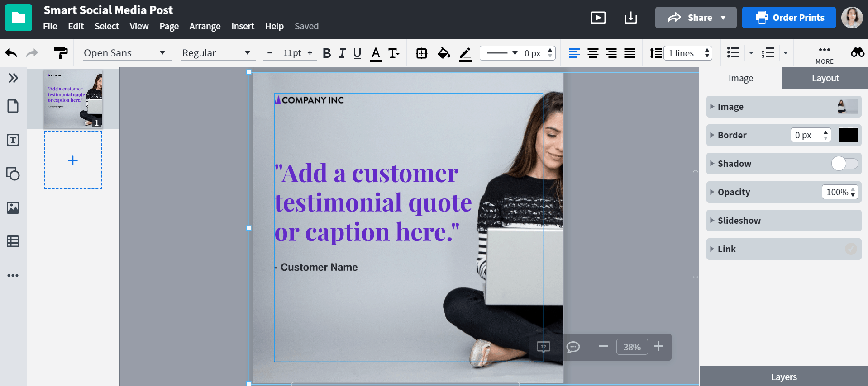Select page 1 thumbnail
The width and height of the screenshot is (868, 386).
[x=73, y=99]
